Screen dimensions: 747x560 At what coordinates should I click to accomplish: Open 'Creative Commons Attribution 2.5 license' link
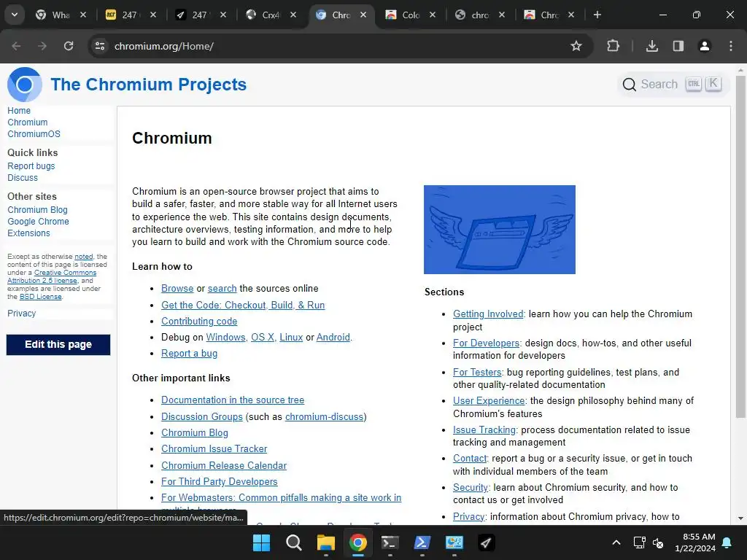(52, 276)
